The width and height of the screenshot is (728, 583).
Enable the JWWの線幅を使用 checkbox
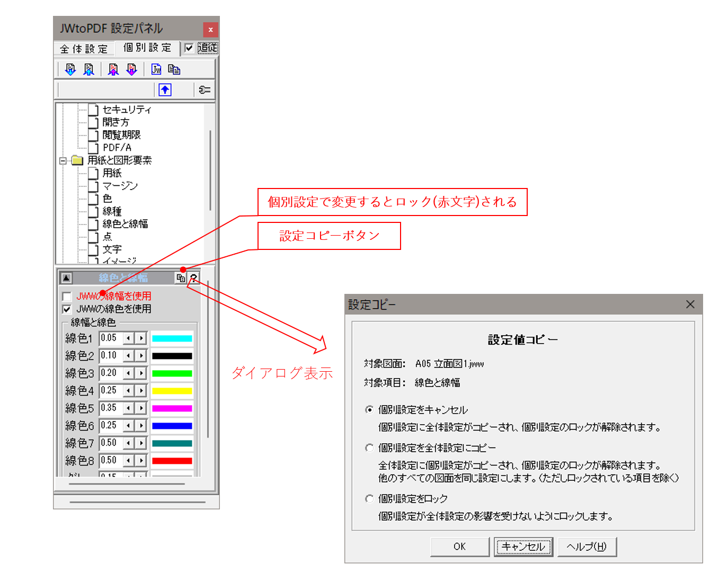click(66, 296)
